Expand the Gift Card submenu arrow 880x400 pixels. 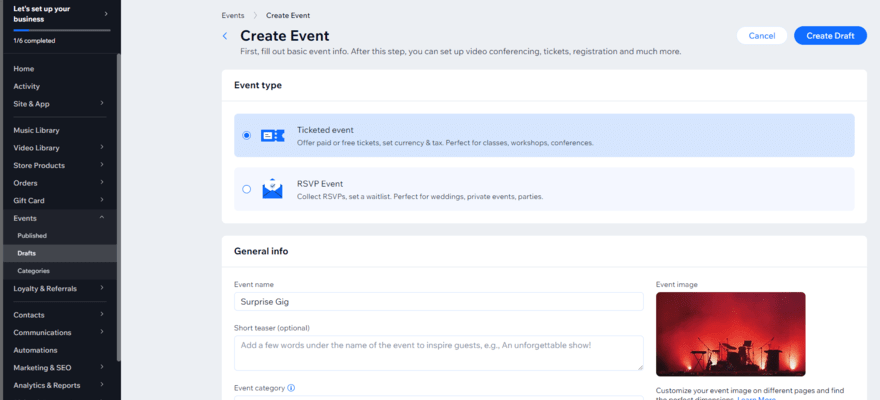click(102, 200)
